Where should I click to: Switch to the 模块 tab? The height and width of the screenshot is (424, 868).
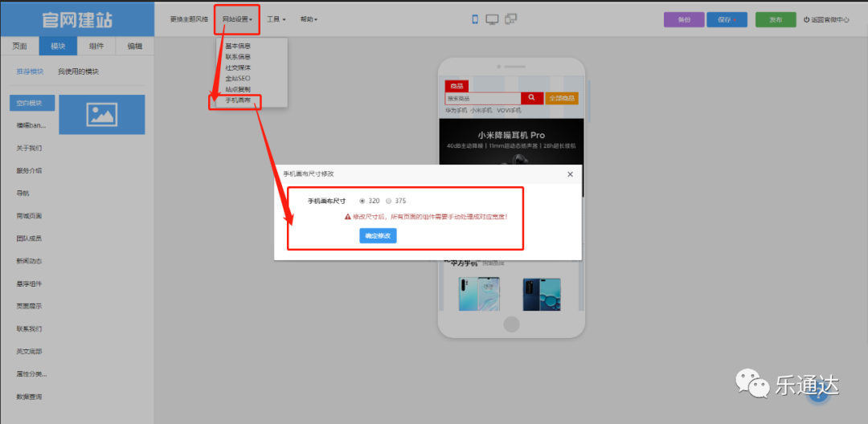point(58,47)
